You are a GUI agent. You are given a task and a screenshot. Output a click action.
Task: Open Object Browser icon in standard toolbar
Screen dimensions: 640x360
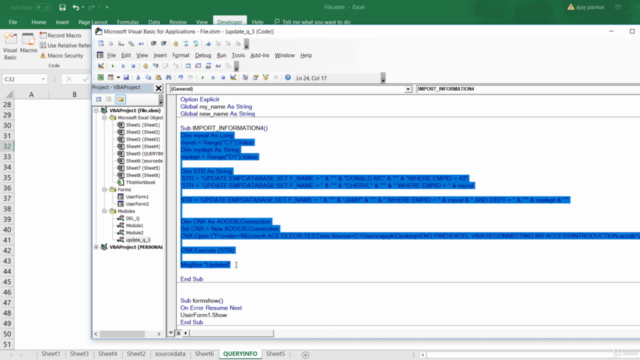[x=266, y=78]
